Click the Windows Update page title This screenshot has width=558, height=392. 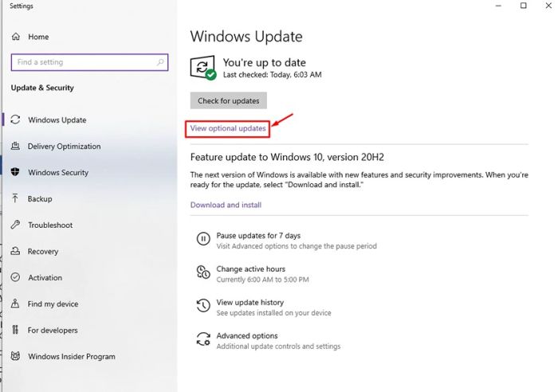pos(246,37)
